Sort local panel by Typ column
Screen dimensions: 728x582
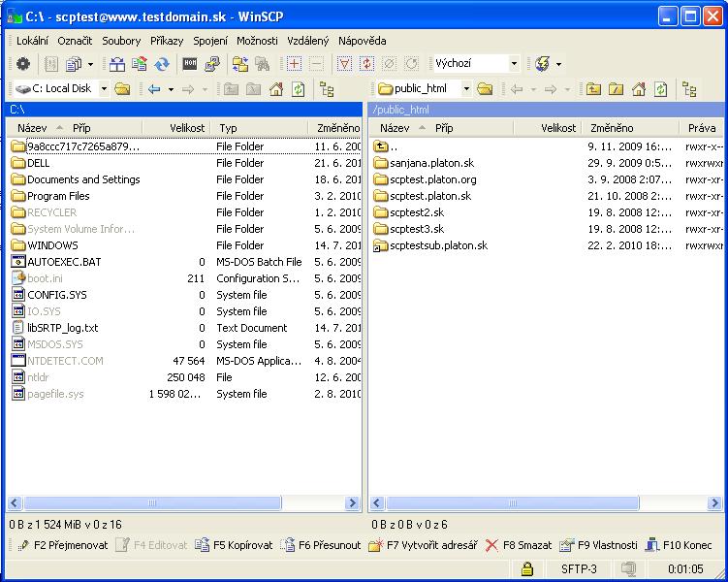[259, 128]
